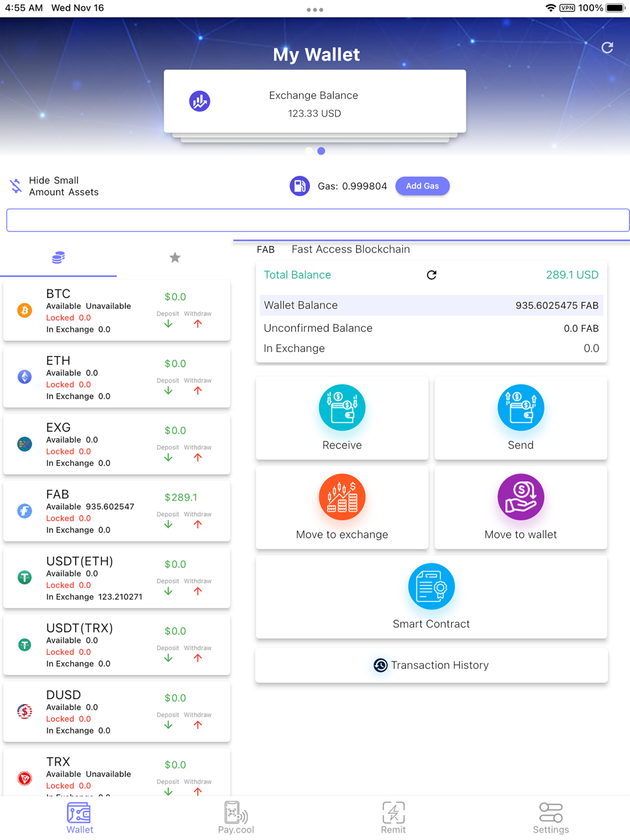
Task: Tap the battery status icon
Action: click(616, 8)
